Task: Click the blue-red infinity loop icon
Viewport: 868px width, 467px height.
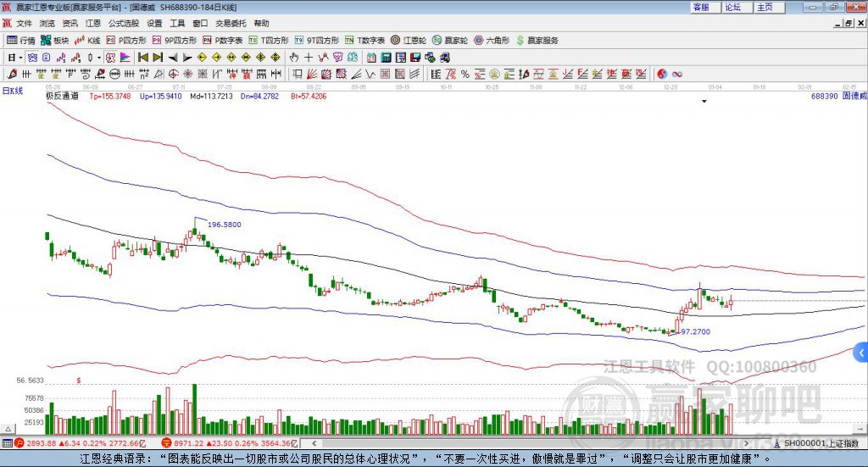Action: click(677, 74)
